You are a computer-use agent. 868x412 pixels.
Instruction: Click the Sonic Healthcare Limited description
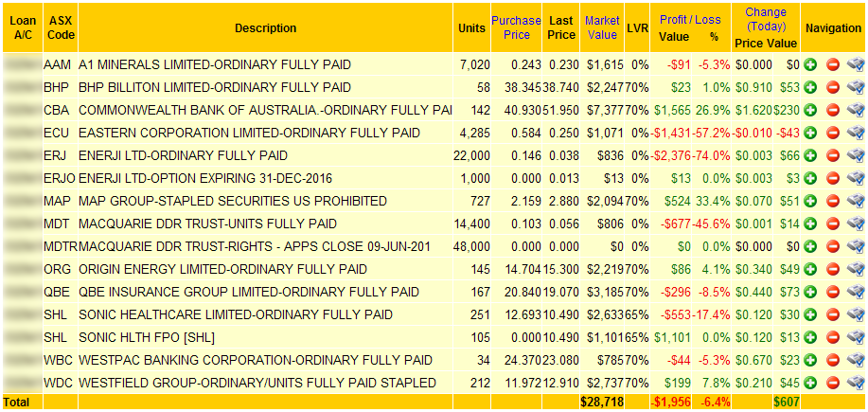click(236, 315)
